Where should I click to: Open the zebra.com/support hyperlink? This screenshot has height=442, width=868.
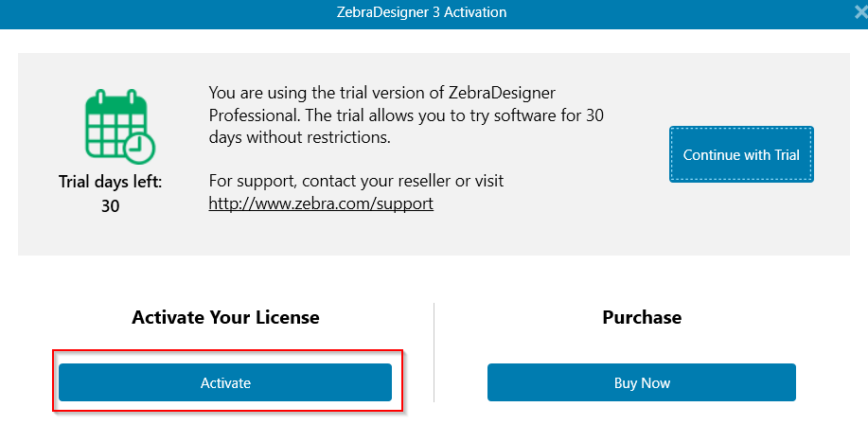point(321,203)
